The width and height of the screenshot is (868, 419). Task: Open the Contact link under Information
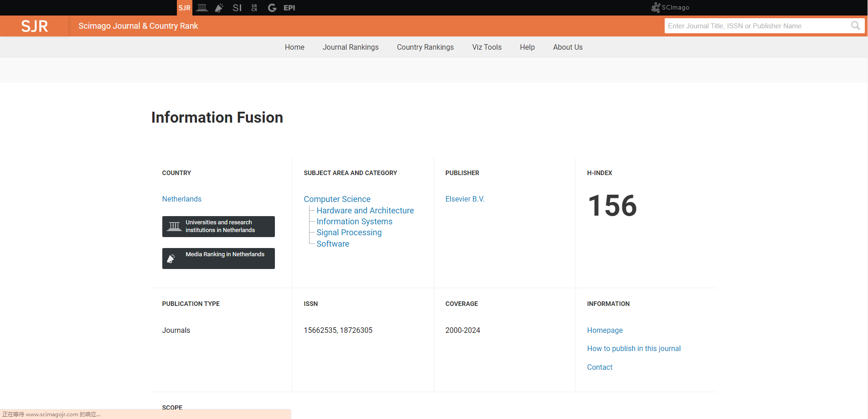599,367
